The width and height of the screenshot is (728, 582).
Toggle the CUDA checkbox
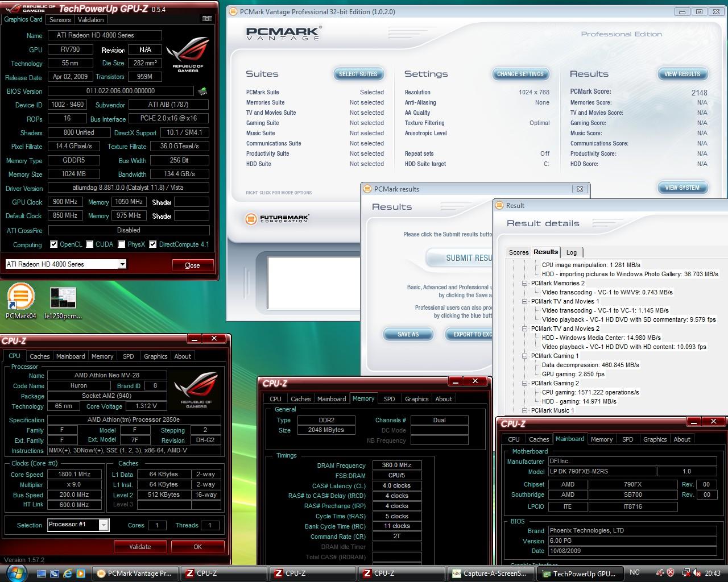[90, 244]
